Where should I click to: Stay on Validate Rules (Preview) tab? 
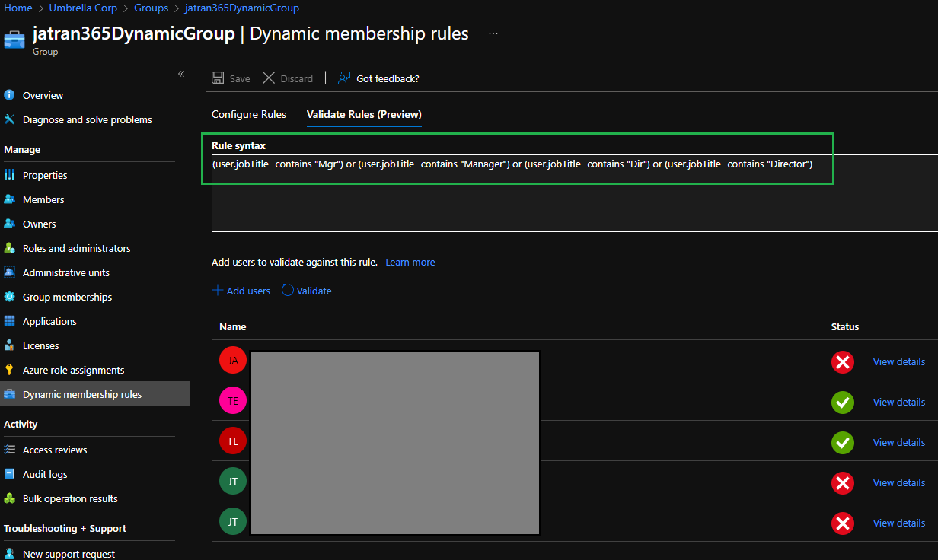363,114
